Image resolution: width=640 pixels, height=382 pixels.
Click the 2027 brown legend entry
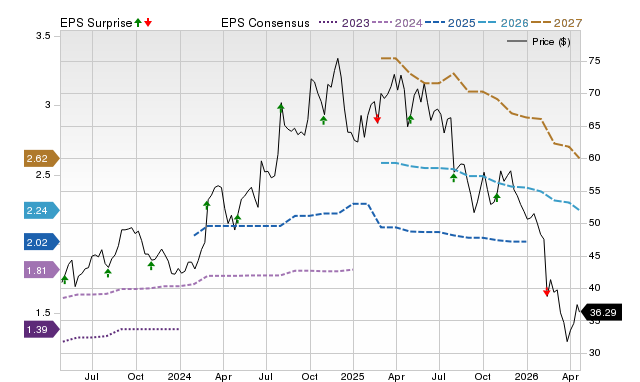pos(556,23)
